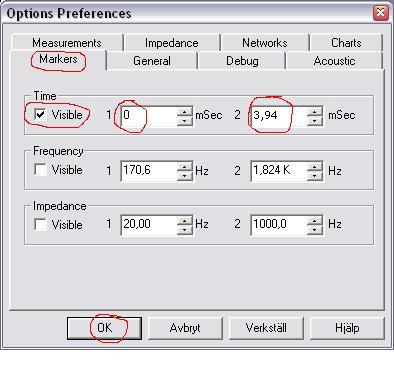Image resolution: width=394 pixels, height=392 pixels.
Task: Confirm settings with OK button
Action: coord(104,328)
